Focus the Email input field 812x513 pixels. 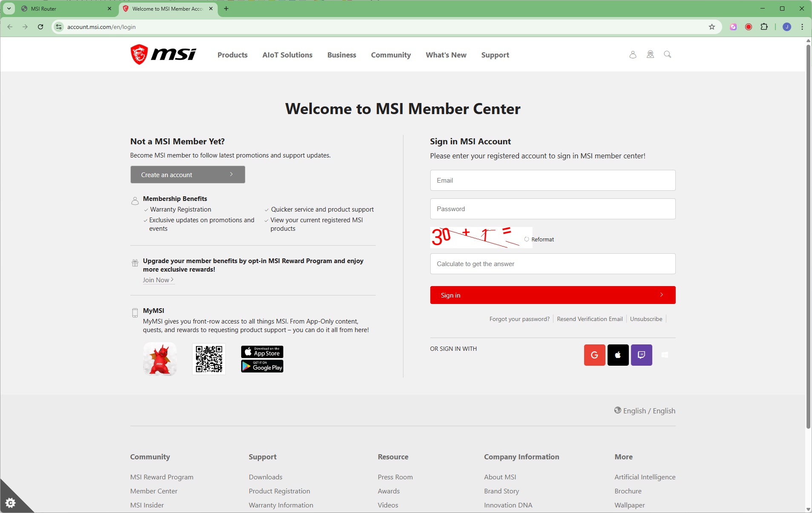[x=553, y=180]
